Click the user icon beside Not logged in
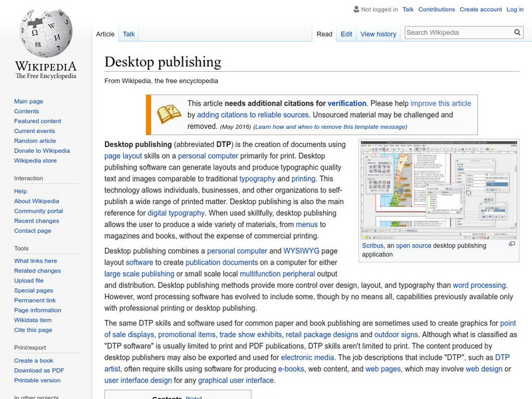 click(x=355, y=9)
